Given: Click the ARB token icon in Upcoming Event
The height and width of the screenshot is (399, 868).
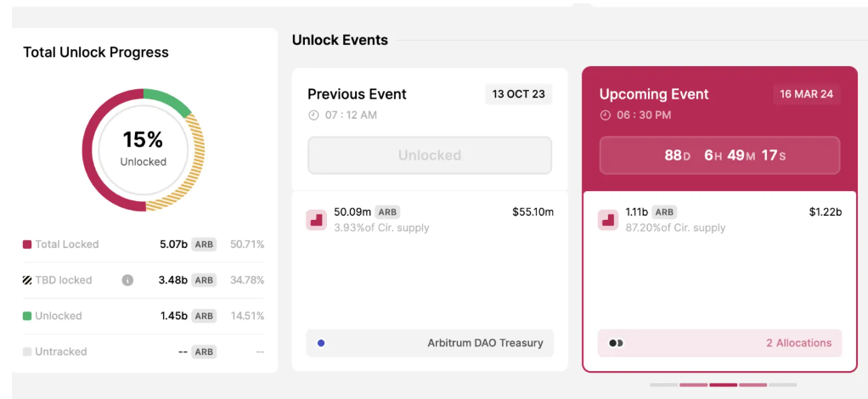Looking at the screenshot, I should pyautogui.click(x=608, y=220).
